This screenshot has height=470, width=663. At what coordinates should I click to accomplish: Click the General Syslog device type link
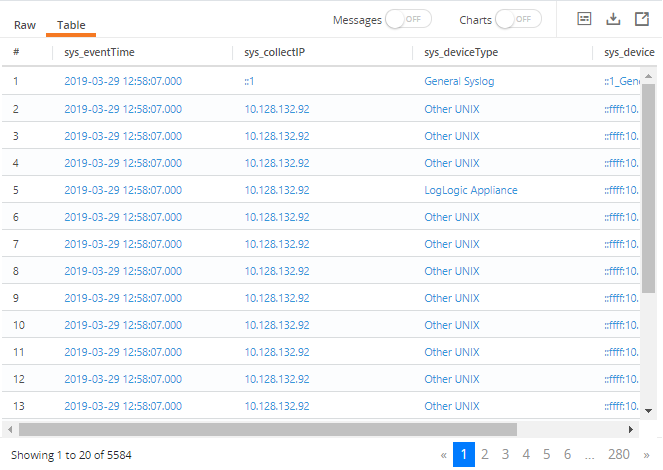[x=459, y=82]
